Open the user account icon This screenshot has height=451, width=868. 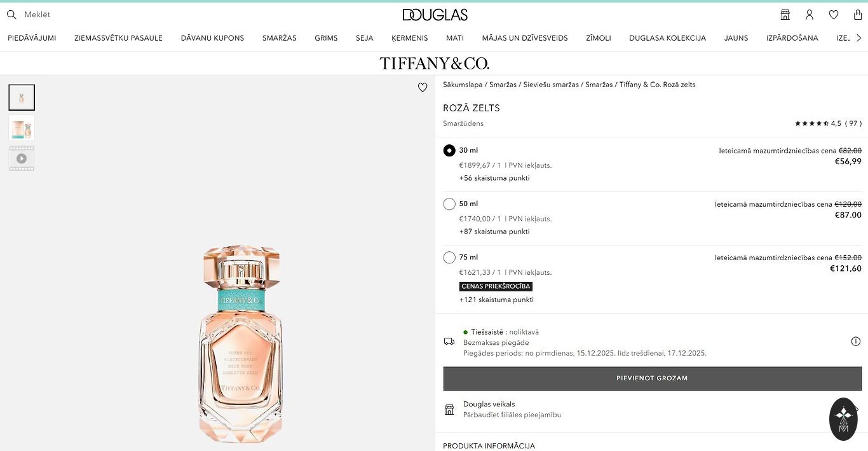810,15
